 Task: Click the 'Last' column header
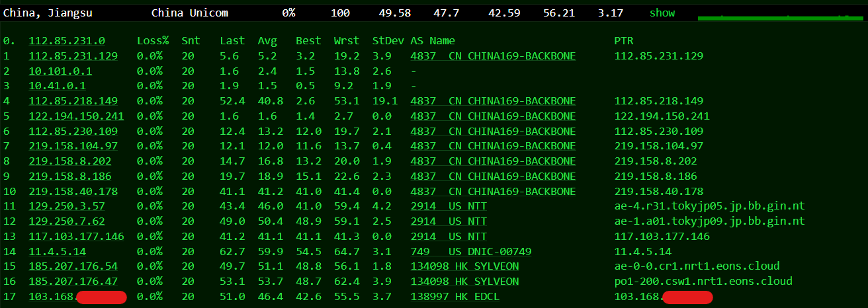(x=232, y=41)
